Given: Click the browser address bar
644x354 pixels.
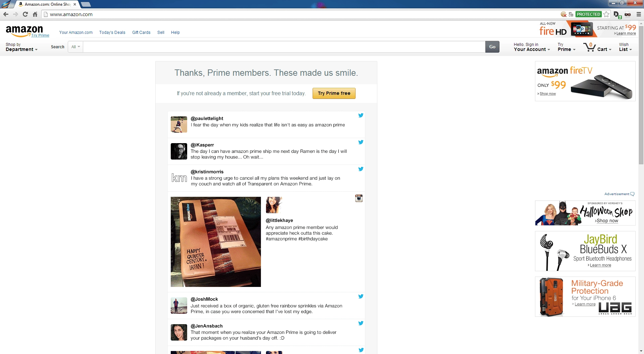Looking at the screenshot, I should (302, 14).
